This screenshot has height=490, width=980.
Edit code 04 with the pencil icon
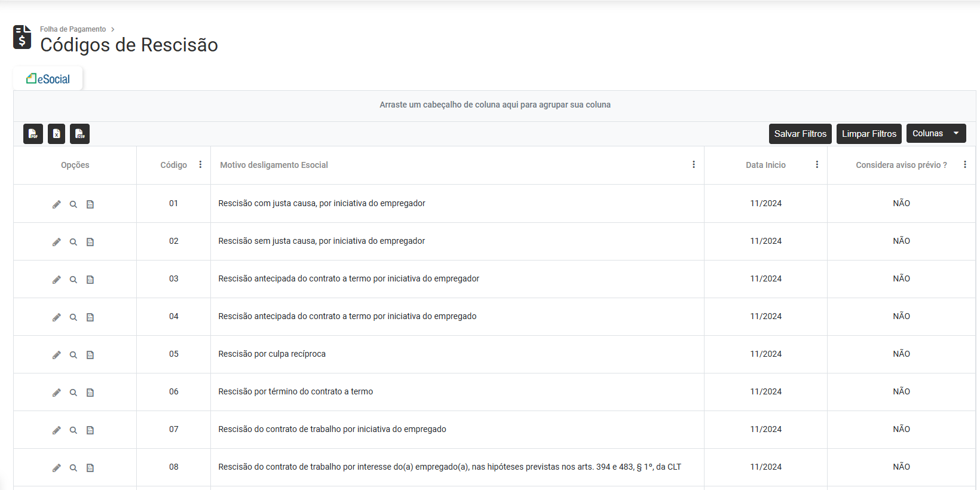tap(57, 317)
